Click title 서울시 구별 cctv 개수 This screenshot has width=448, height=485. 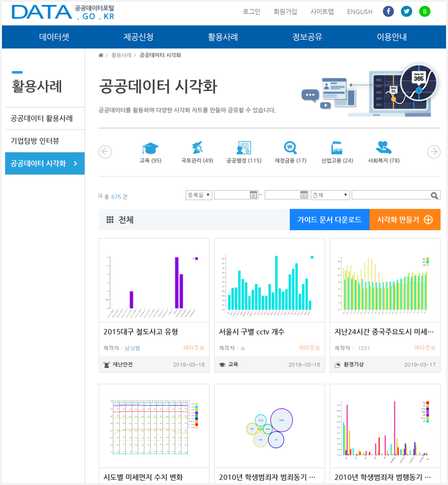click(252, 332)
